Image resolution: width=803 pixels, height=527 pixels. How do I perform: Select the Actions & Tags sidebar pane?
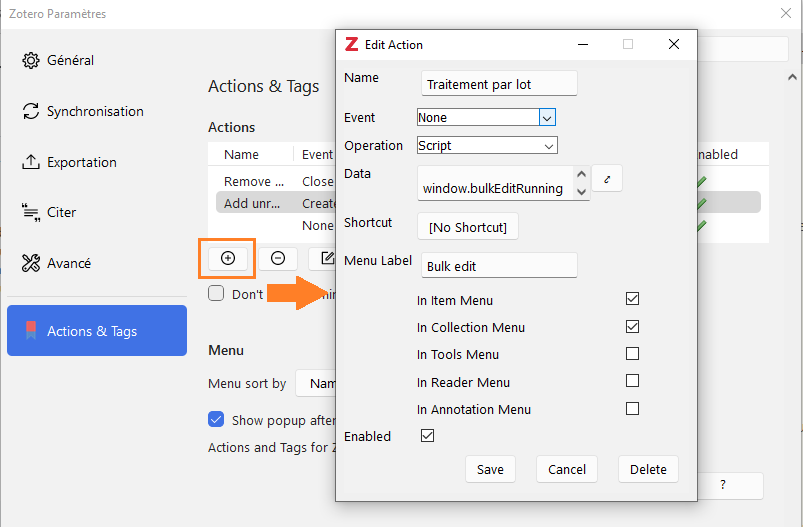click(97, 330)
